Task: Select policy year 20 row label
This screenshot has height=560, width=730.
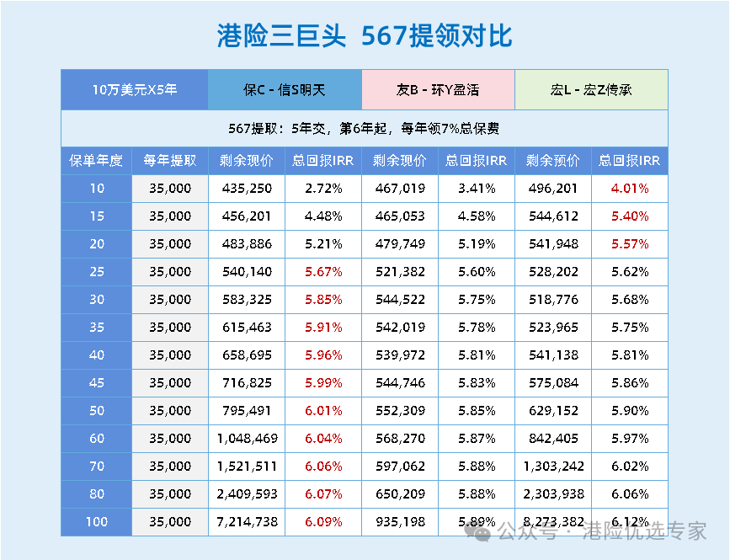Action: pyautogui.click(x=96, y=244)
